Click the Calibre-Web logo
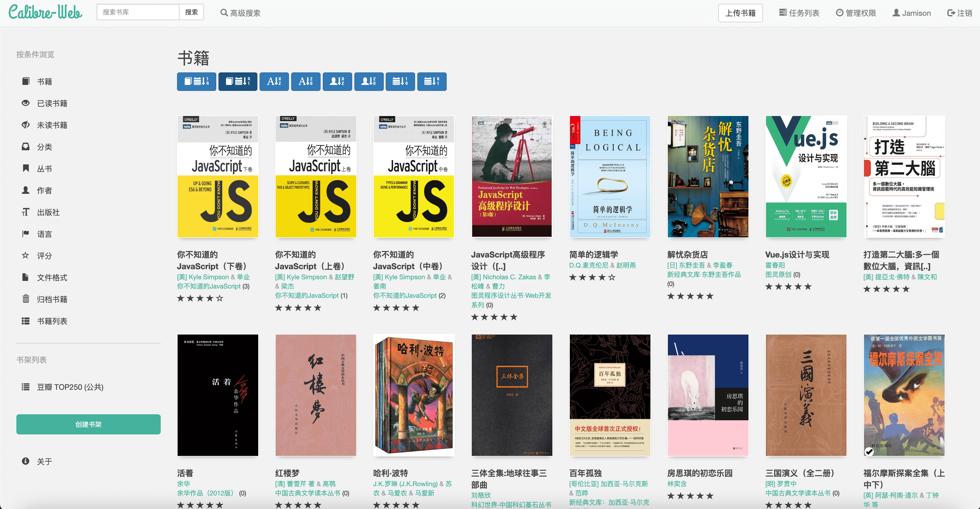 pyautogui.click(x=45, y=12)
